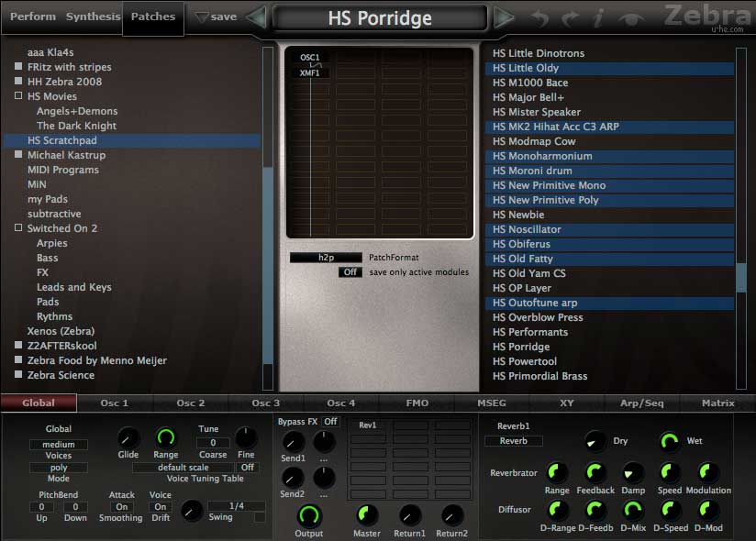Click the undo arrow icon
The height and width of the screenshot is (541, 756).
[540, 18]
